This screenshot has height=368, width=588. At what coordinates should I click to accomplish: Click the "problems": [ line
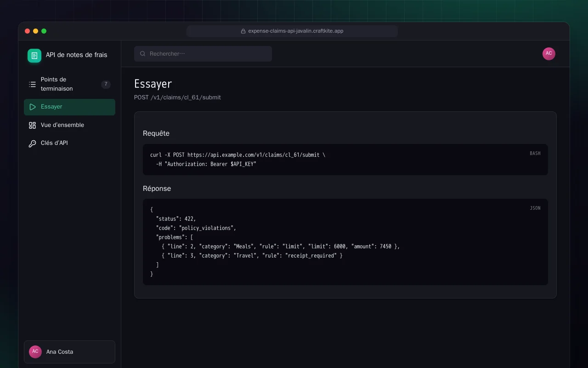[x=175, y=237]
